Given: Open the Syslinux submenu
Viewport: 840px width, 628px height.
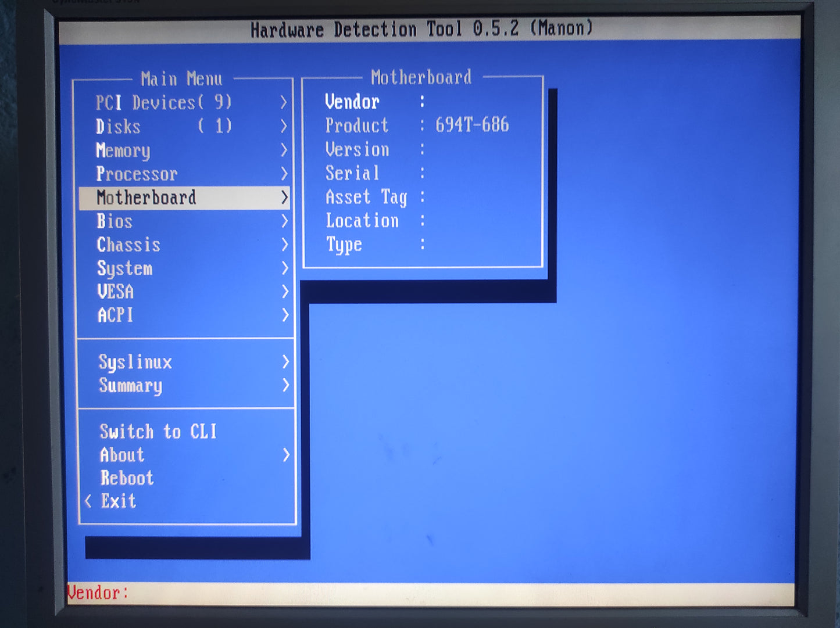Looking at the screenshot, I should 135,362.
